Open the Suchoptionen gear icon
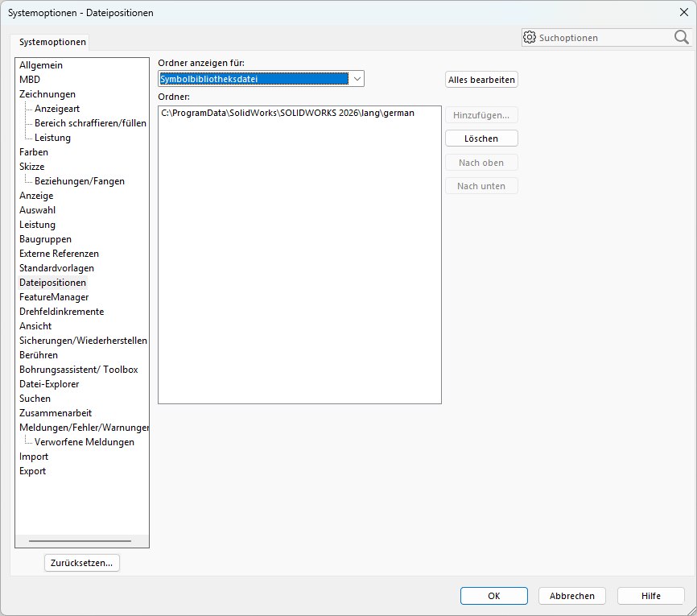 [x=530, y=37]
